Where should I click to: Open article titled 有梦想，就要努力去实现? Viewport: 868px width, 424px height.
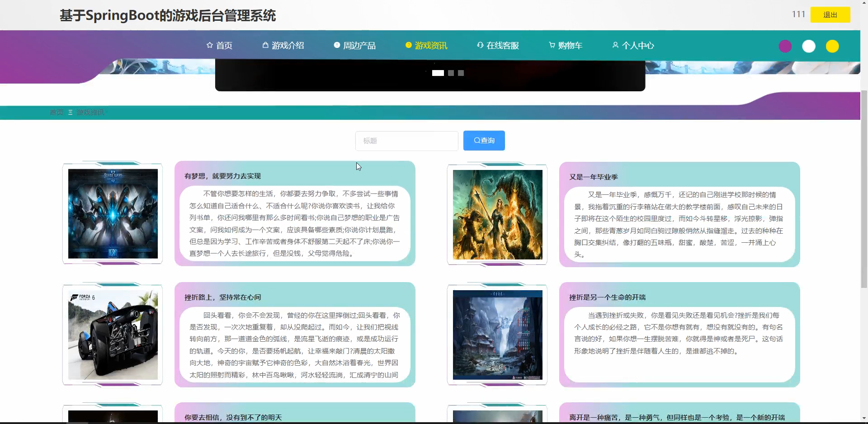click(x=222, y=176)
